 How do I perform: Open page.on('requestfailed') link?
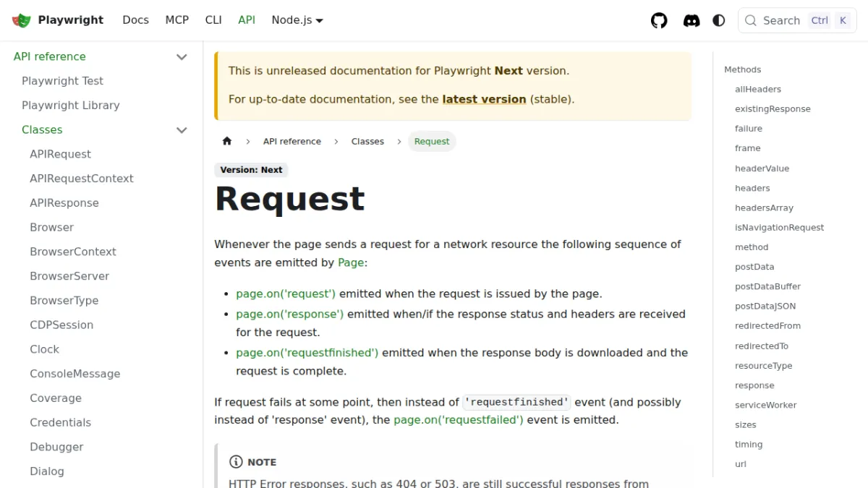(x=459, y=419)
